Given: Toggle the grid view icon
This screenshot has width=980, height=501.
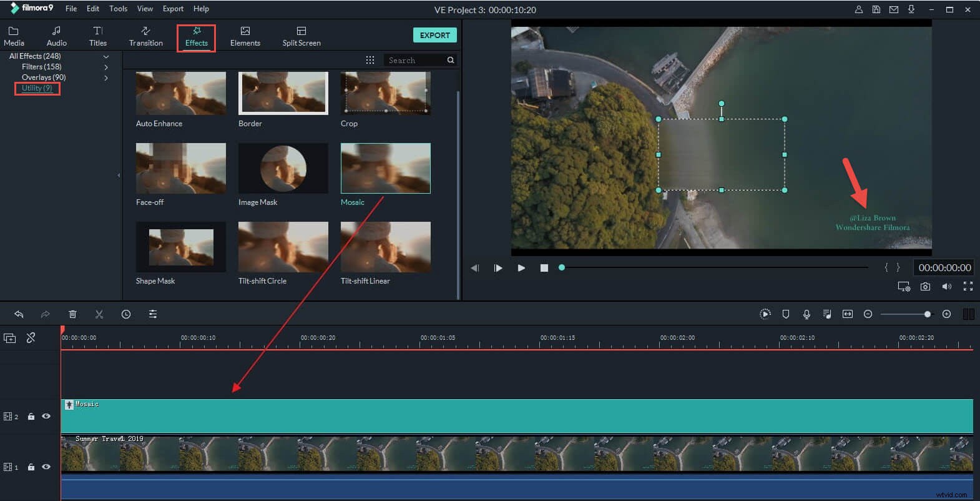Looking at the screenshot, I should point(370,60).
